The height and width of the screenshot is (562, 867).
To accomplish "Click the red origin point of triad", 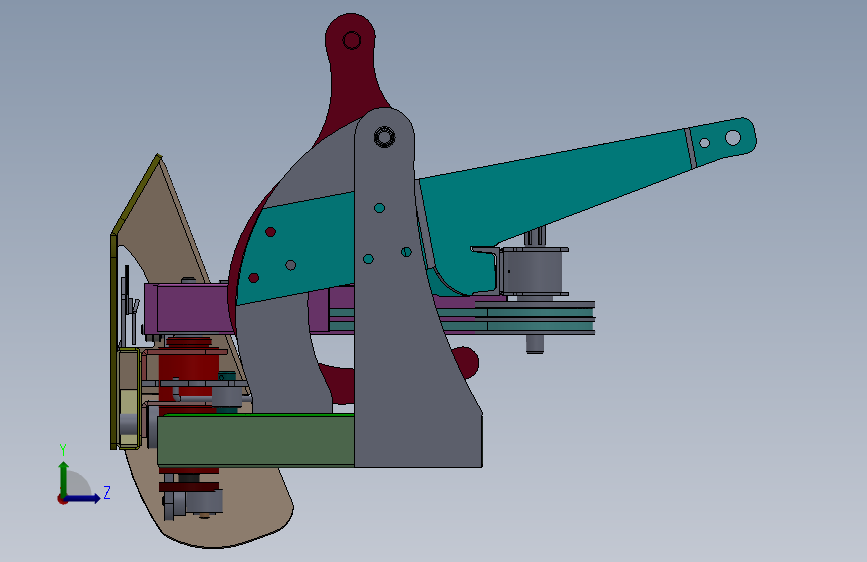I will (62, 499).
